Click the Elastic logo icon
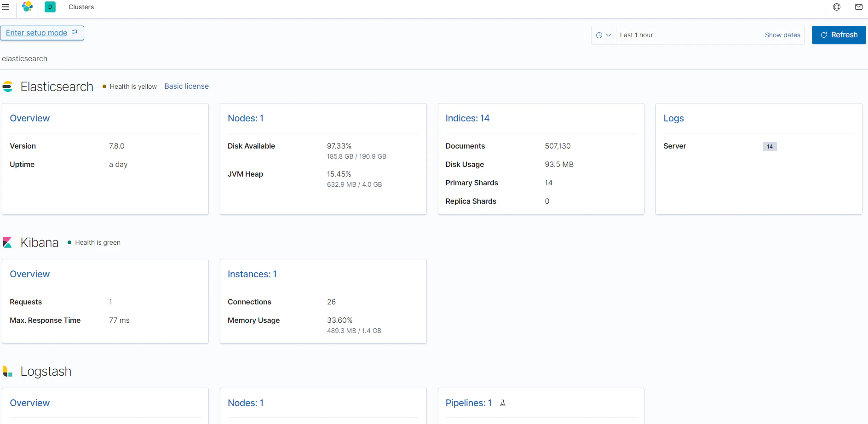868x424 pixels. coord(28,6)
